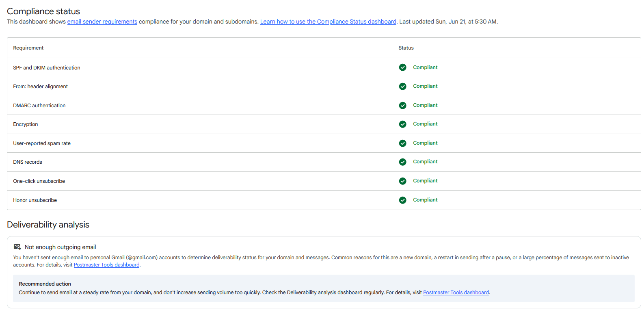Click the green check icon for One-click unsubscribe
Viewport: 644px width, 310px height.
tap(402, 181)
